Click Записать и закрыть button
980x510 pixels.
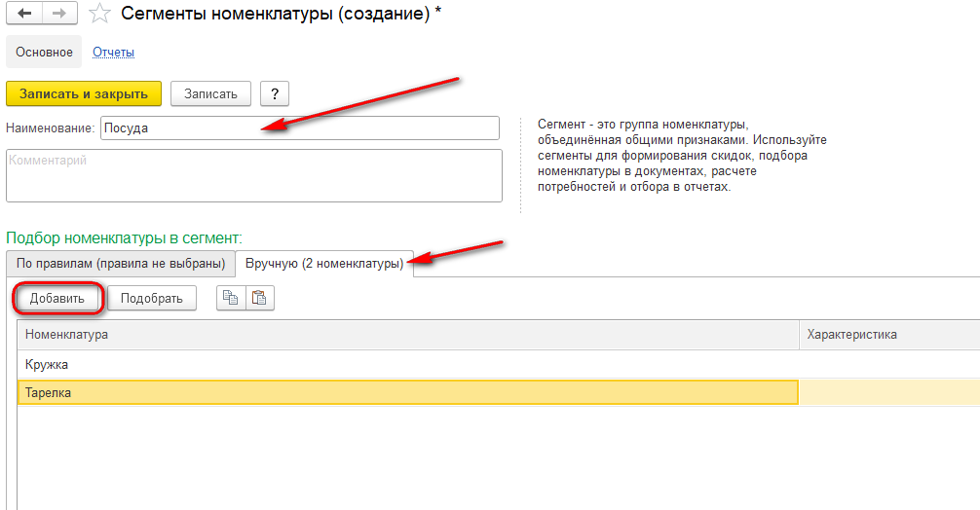point(84,93)
